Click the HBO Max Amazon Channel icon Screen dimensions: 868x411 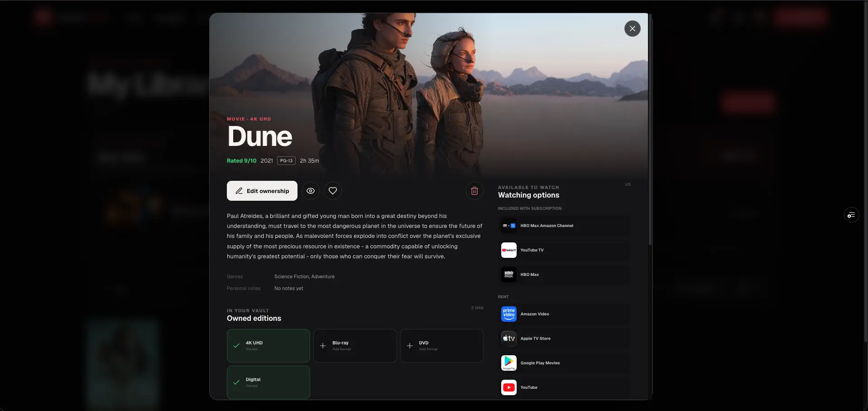pos(509,226)
